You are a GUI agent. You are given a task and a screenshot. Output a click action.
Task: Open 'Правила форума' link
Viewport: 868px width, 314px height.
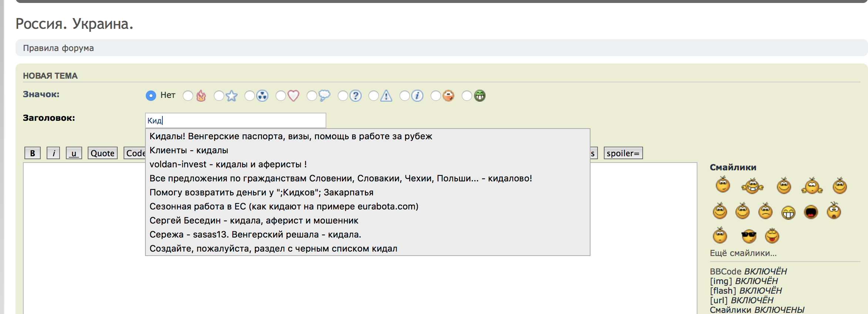58,48
